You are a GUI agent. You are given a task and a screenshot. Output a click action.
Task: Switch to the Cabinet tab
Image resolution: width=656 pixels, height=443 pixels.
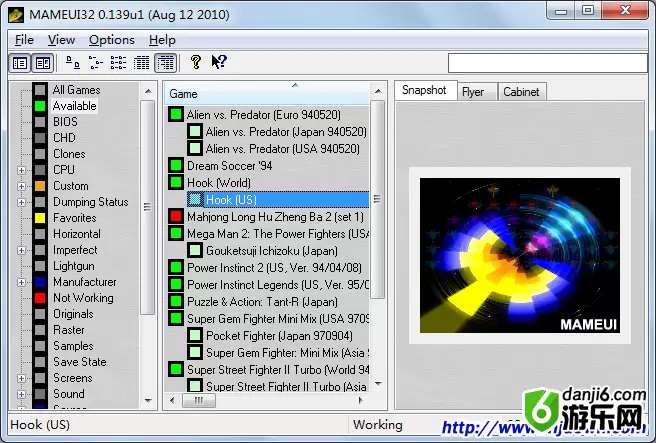click(x=521, y=92)
